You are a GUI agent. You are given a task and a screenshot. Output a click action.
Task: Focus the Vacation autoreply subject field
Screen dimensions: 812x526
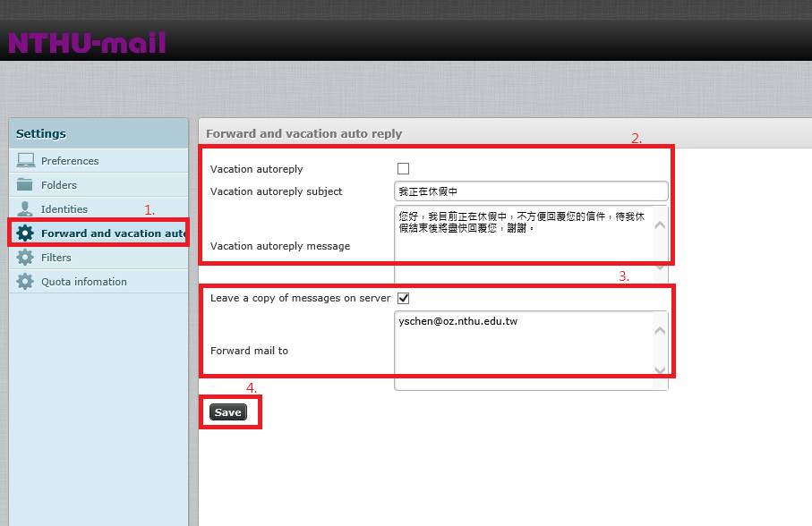(x=530, y=191)
